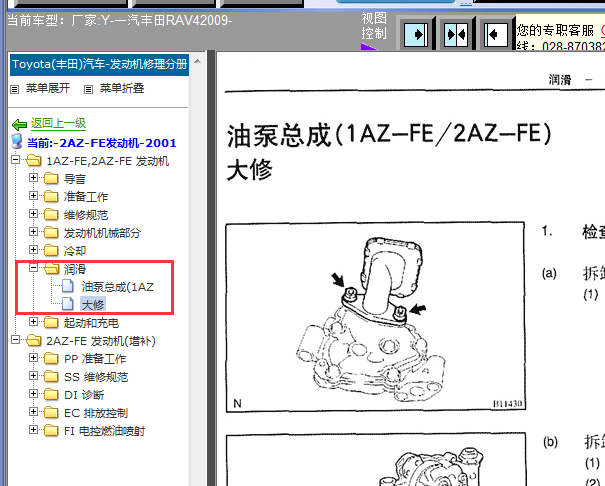Click folder icon next to EC 排放控制
Screen dimensions: 605x486
[51, 412]
